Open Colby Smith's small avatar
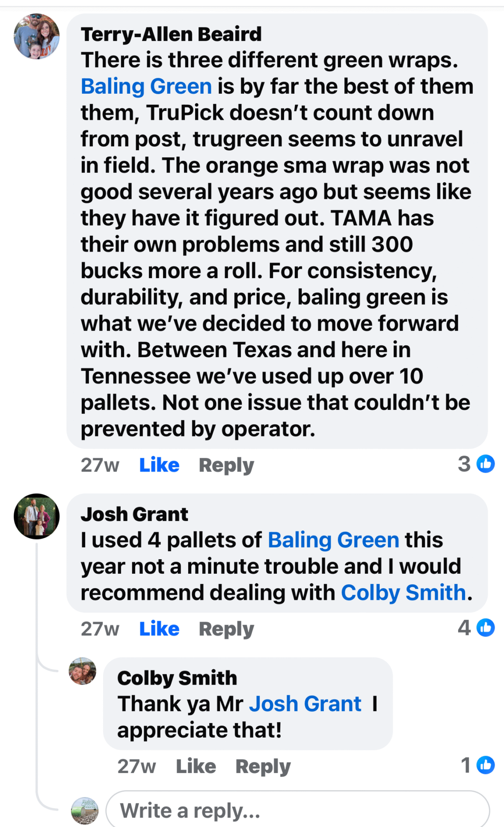This screenshot has height=827, width=504. coord(83,671)
